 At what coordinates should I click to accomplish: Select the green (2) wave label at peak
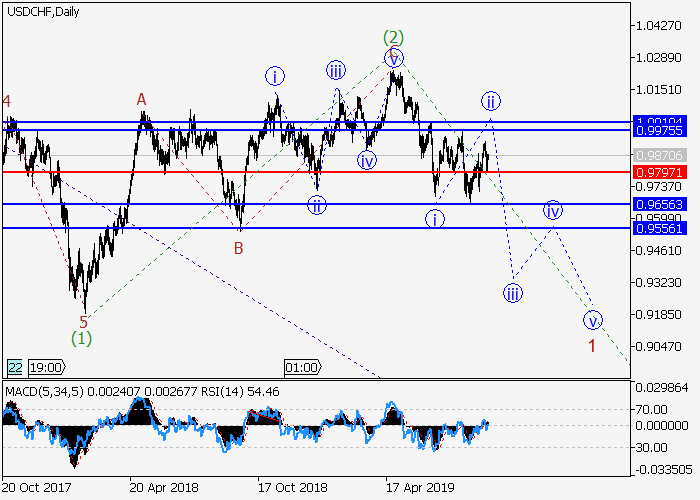393,38
